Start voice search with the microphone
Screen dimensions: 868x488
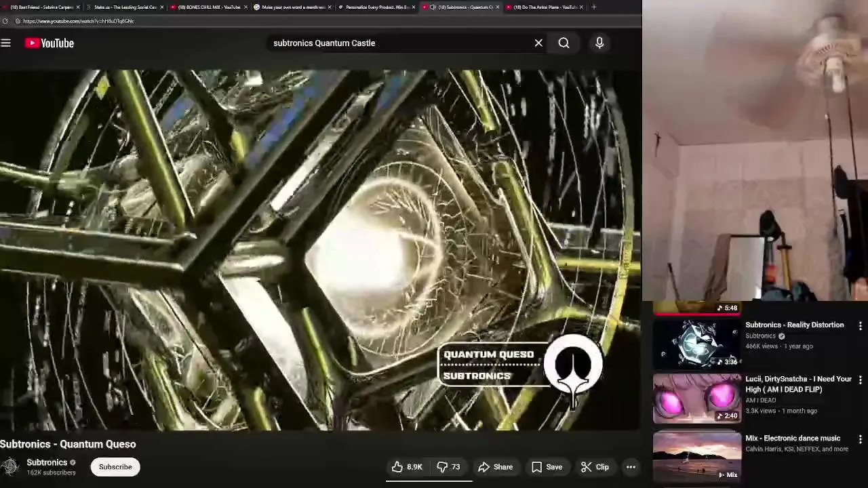tap(599, 43)
